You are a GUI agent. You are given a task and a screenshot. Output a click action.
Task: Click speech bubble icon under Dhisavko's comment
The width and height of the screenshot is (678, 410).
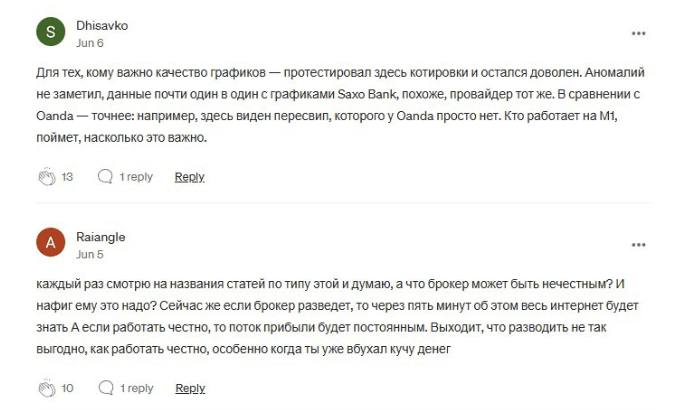point(105,177)
